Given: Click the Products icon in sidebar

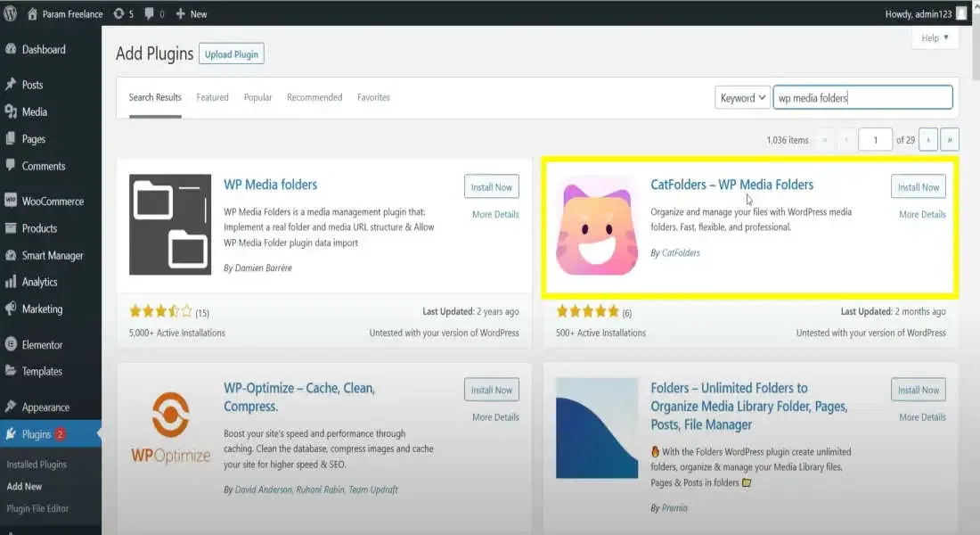Looking at the screenshot, I should 11,228.
